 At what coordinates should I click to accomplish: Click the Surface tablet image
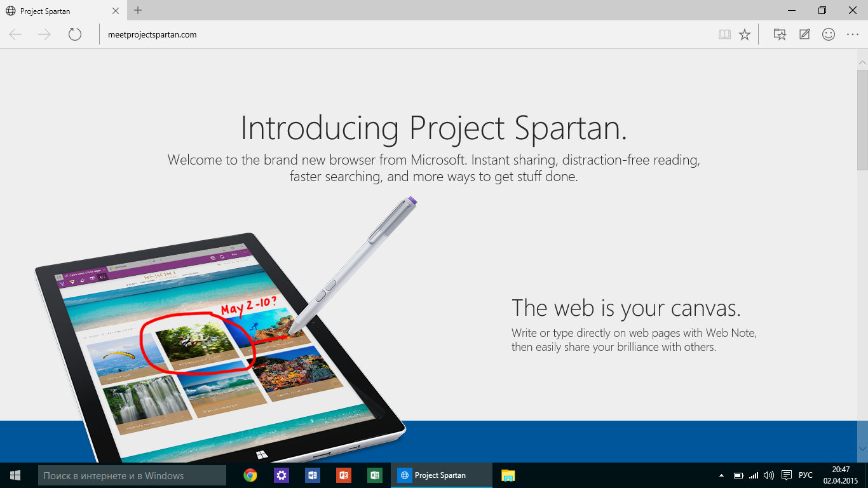click(219, 346)
